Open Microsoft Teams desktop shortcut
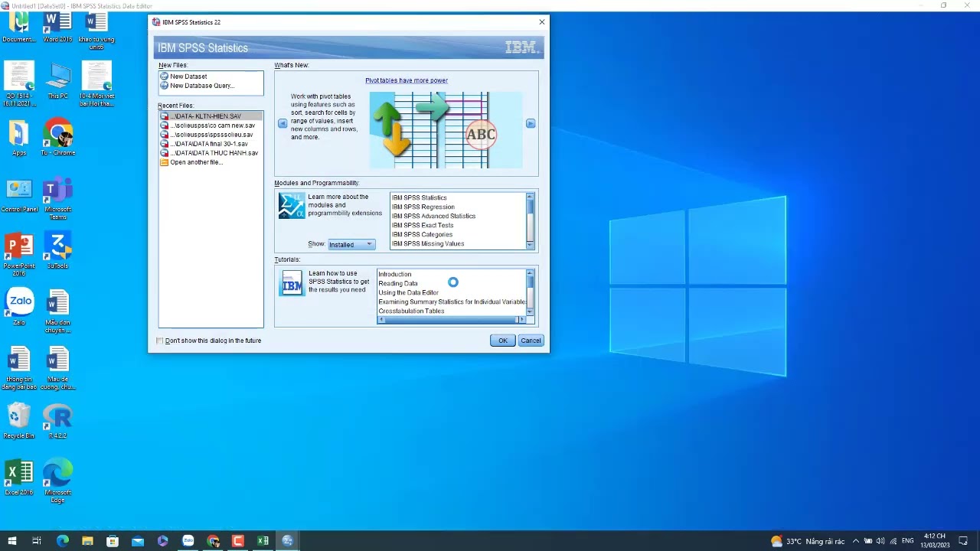This screenshot has height=551, width=980. [x=57, y=197]
